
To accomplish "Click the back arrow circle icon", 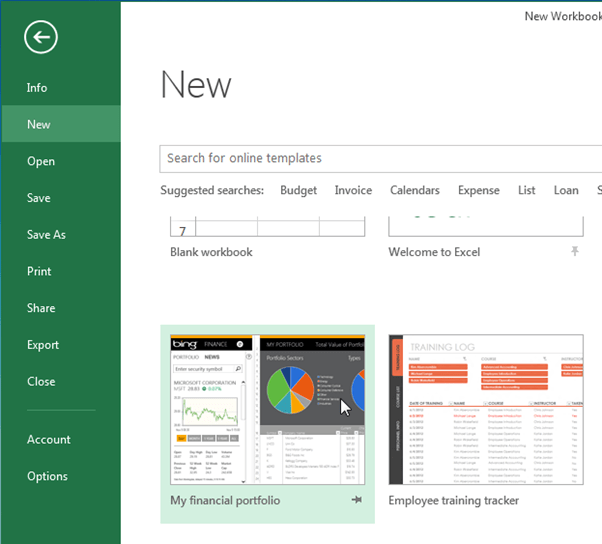I will pos(41,38).
